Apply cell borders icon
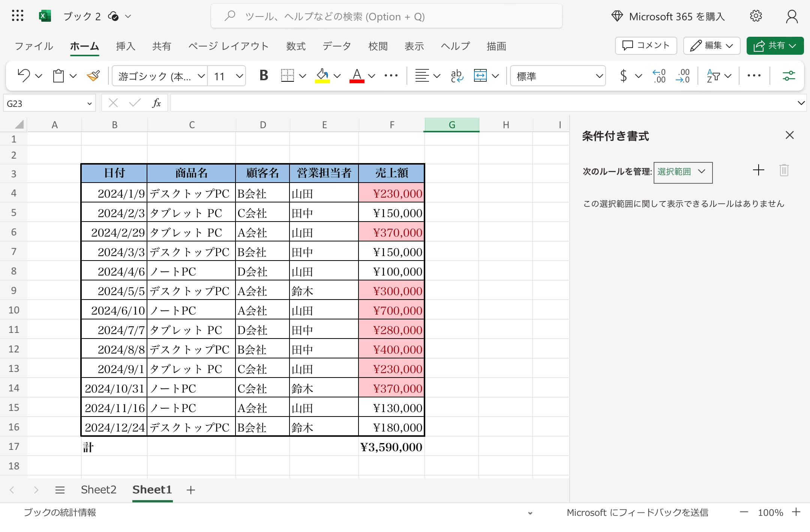The width and height of the screenshot is (810, 532). [287, 76]
